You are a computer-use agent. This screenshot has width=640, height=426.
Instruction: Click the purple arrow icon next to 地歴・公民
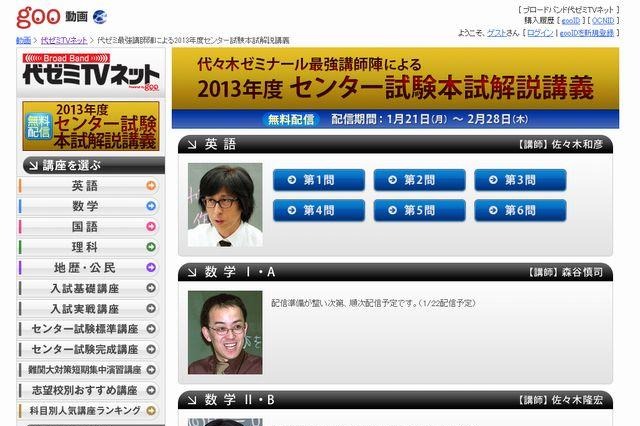click(151, 267)
